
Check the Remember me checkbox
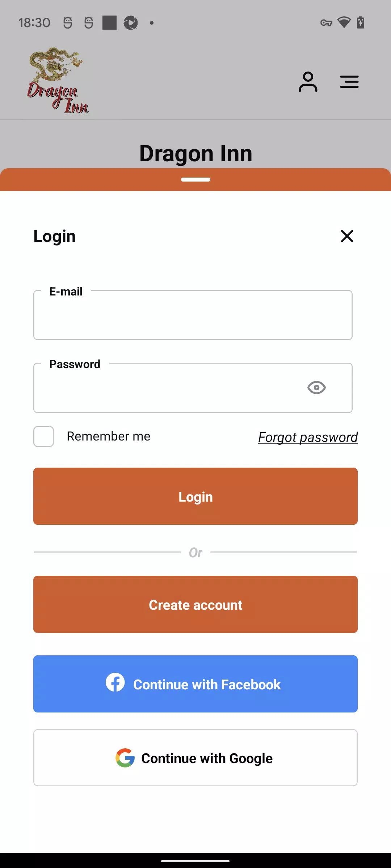click(44, 437)
